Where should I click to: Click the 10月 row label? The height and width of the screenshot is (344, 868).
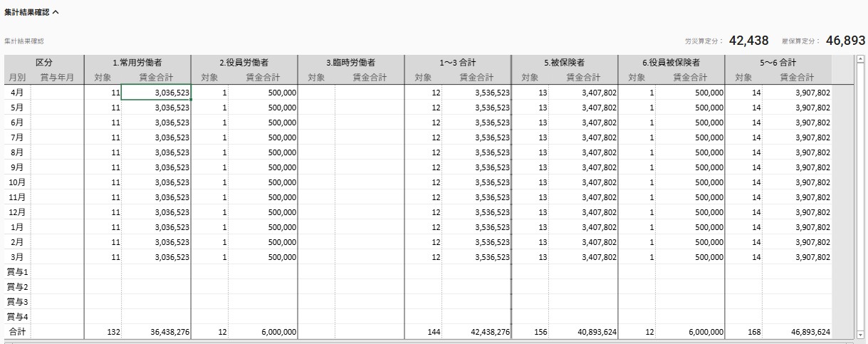click(17, 182)
